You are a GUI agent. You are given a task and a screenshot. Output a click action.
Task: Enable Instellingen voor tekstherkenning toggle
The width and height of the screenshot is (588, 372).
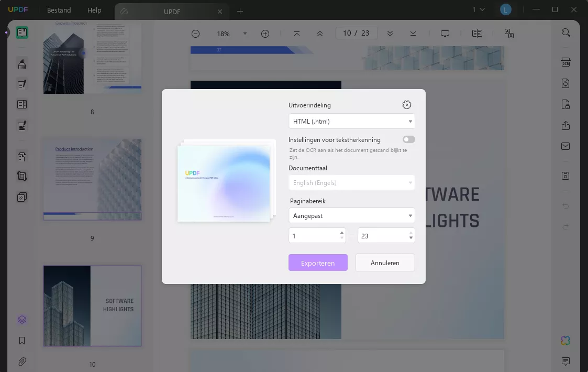(408, 139)
